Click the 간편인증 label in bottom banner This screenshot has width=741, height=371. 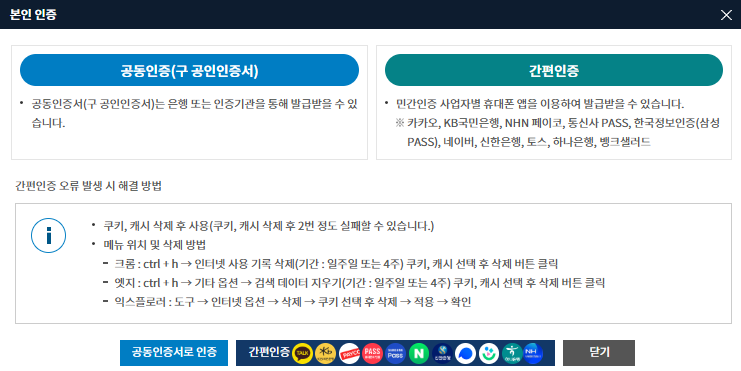click(269, 352)
